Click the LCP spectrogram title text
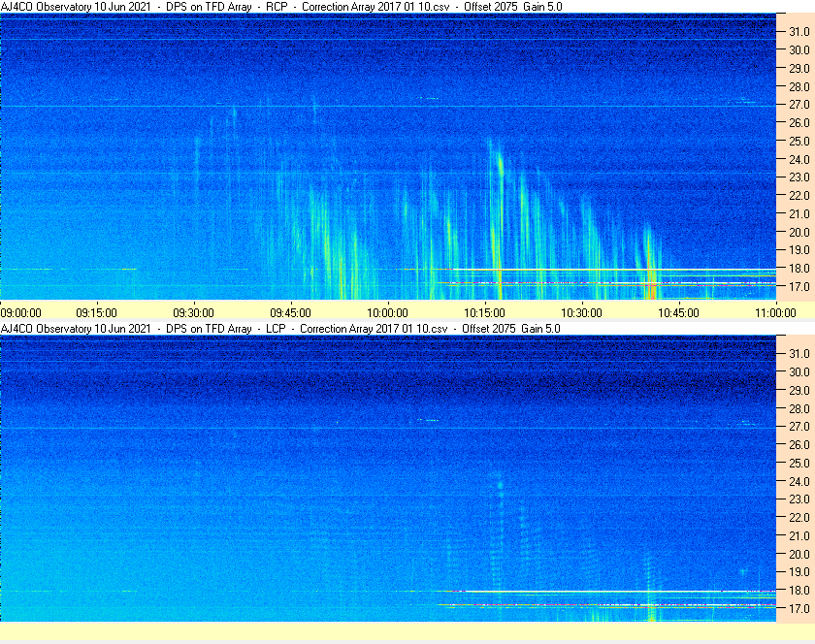The width and height of the screenshot is (815, 644). pos(280,329)
